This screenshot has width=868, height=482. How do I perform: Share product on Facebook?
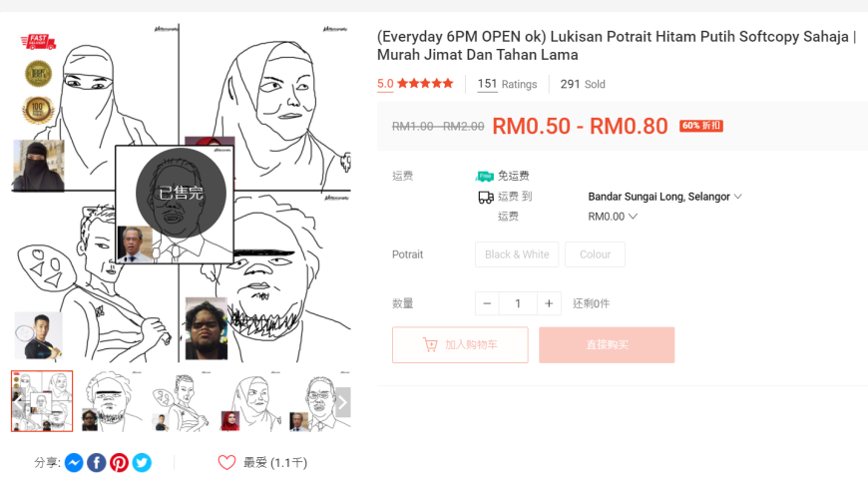(x=97, y=463)
